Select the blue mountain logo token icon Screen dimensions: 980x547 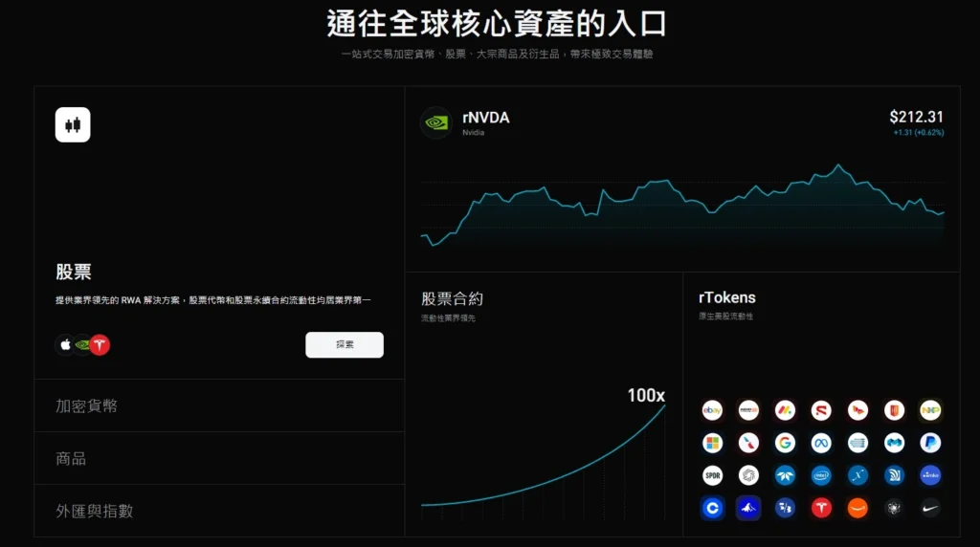pyautogui.click(x=748, y=508)
